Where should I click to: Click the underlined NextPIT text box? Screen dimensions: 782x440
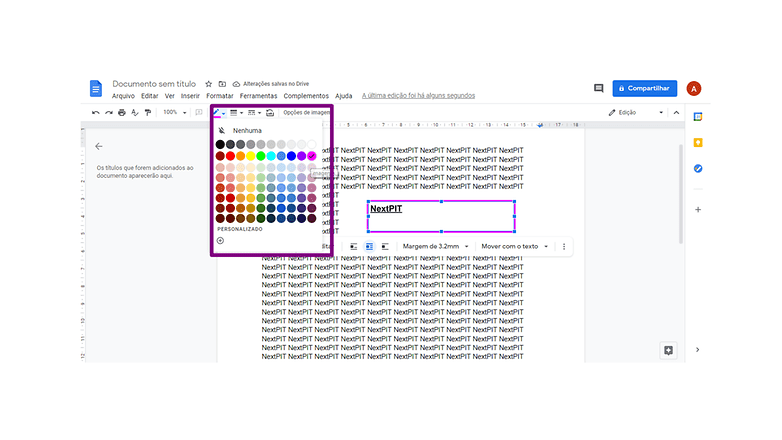pyautogui.click(x=441, y=217)
